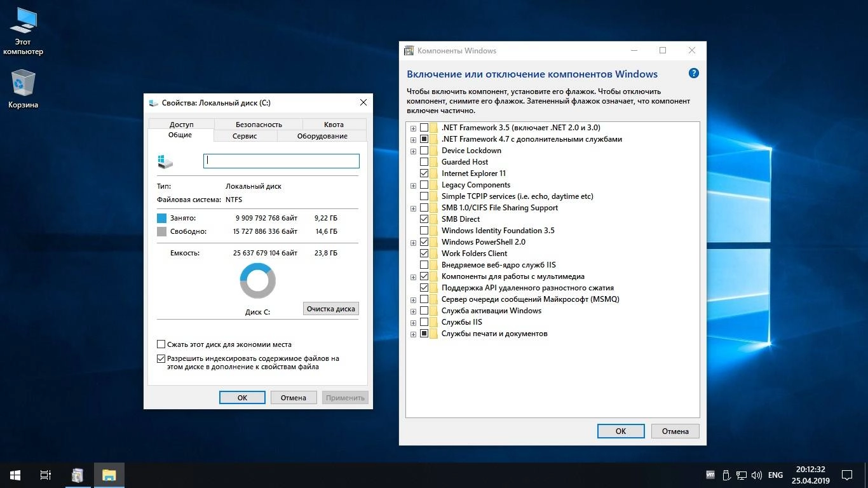Switch to Windows Features taskbar app icon

[78, 475]
